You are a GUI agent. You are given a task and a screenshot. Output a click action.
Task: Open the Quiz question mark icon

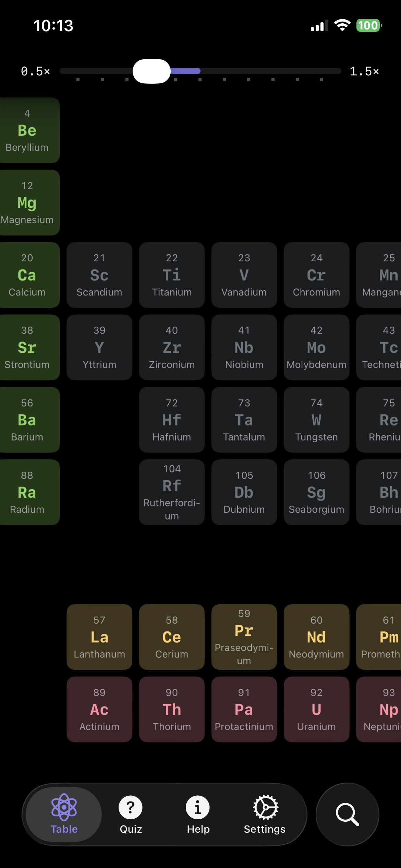click(x=131, y=807)
